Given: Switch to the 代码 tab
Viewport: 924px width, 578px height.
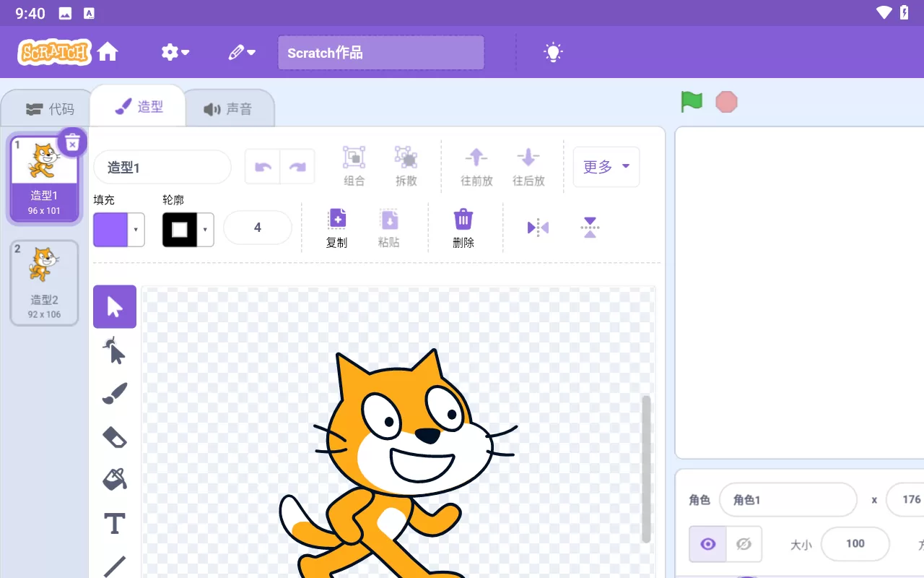Looking at the screenshot, I should pyautogui.click(x=49, y=109).
